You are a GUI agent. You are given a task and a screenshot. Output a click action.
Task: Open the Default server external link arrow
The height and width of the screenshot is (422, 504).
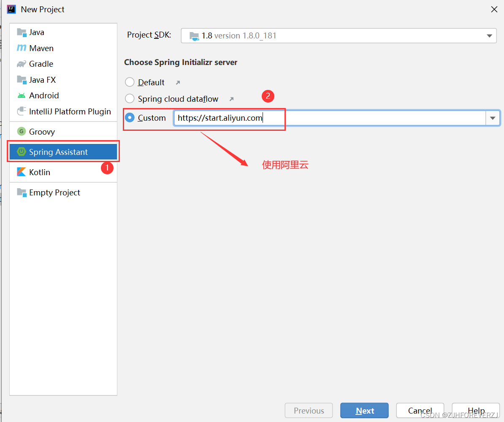tap(178, 83)
